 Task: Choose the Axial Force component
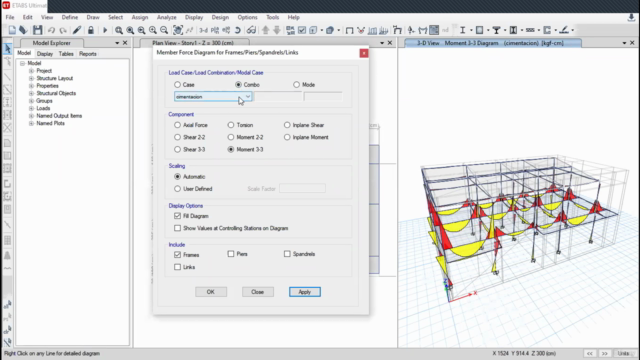177,125
